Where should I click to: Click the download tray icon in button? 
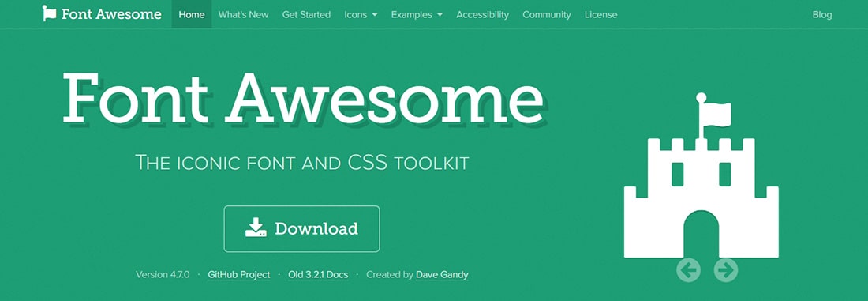(x=256, y=228)
